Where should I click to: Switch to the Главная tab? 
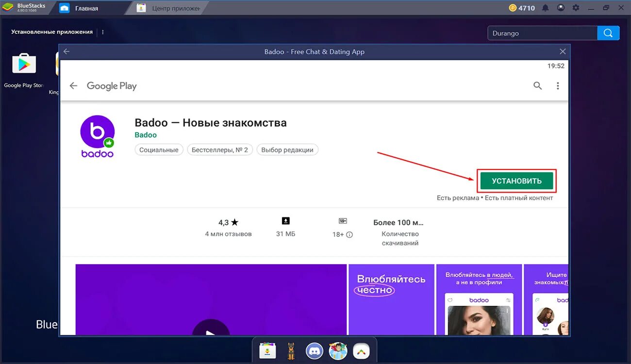[x=86, y=8]
